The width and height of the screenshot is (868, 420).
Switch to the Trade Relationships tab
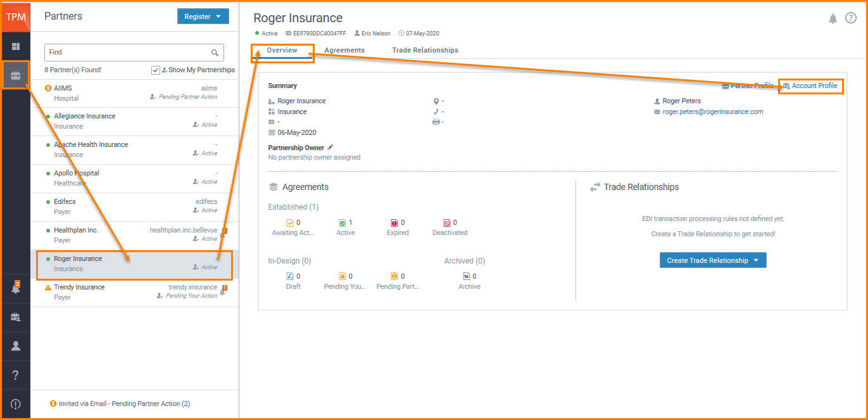click(425, 50)
